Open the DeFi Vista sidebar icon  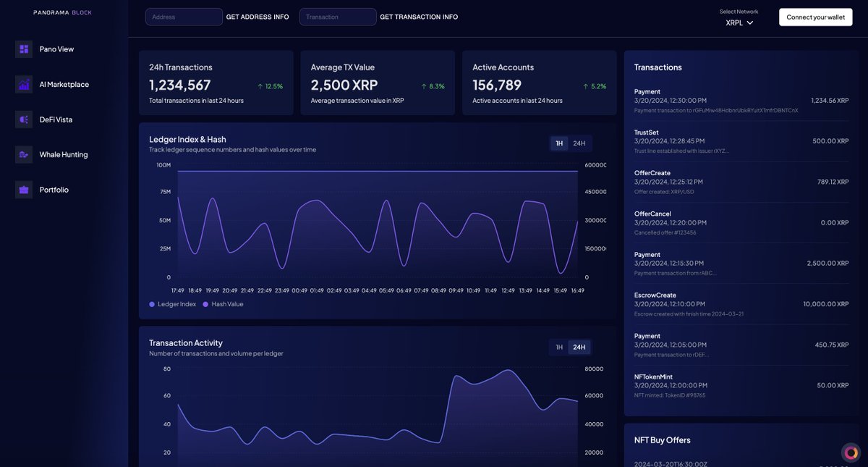[24, 119]
